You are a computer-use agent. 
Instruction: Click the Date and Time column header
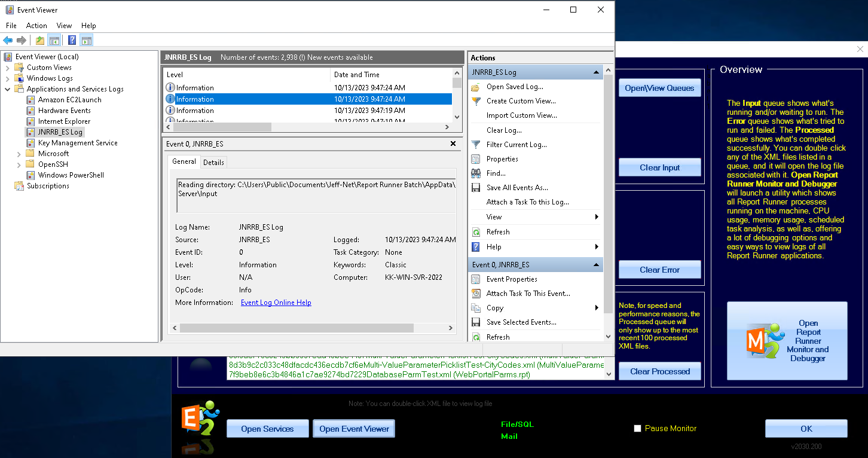[392, 75]
